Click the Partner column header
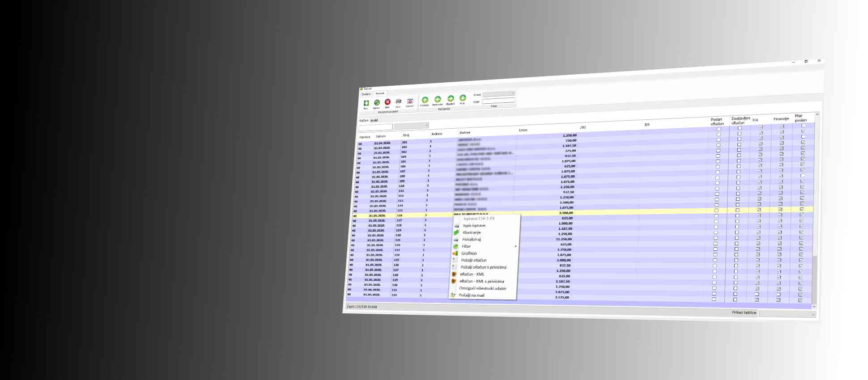868x380 pixels. [465, 133]
